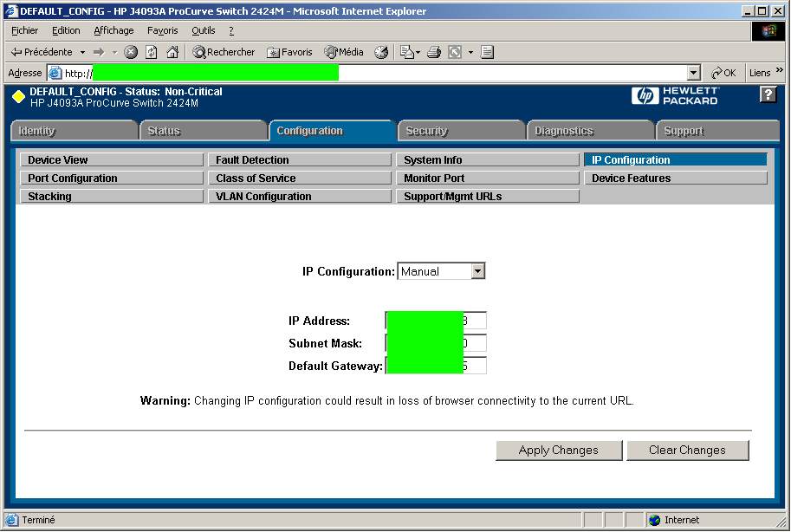Open Rechercher search in the toolbar
Screen dimensions: 791x532
(x=223, y=52)
